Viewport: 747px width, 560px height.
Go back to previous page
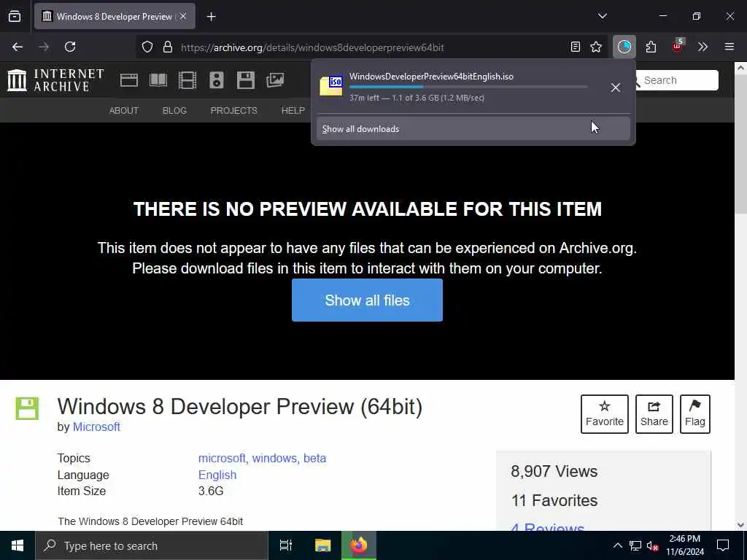coord(18,47)
